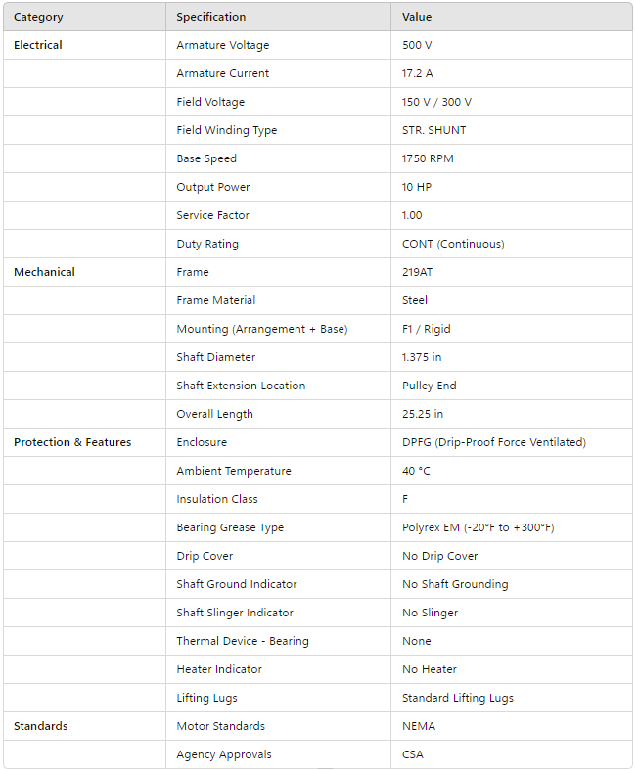This screenshot has width=635, height=771.
Task: Click the Category column header
Action: (39, 17)
